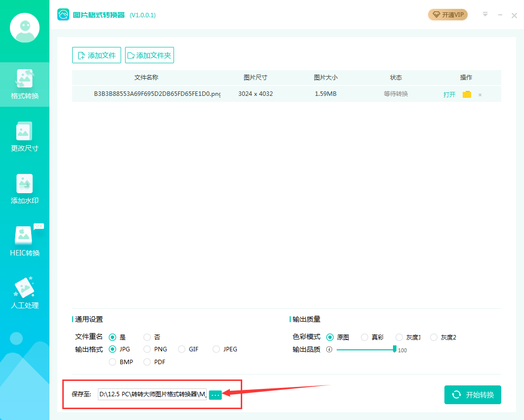View output quality info tooltip icon
Image resolution: width=524 pixels, height=420 pixels.
point(330,349)
